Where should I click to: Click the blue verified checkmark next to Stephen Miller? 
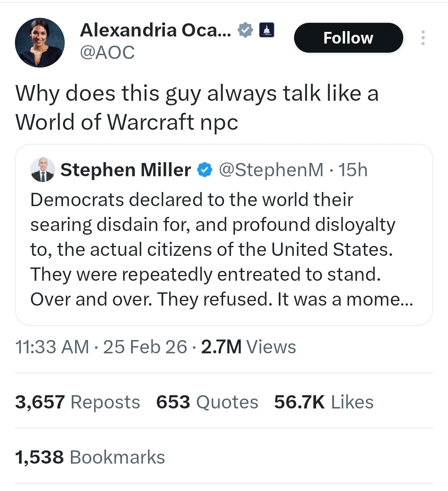tap(205, 170)
